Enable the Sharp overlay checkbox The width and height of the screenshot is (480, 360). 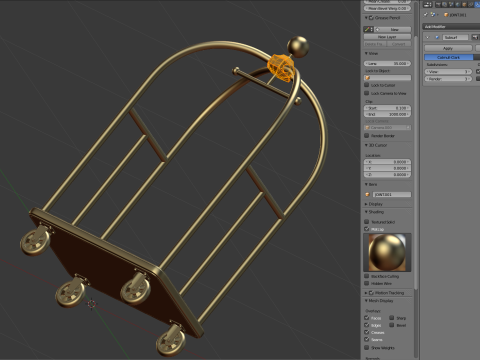click(x=392, y=318)
